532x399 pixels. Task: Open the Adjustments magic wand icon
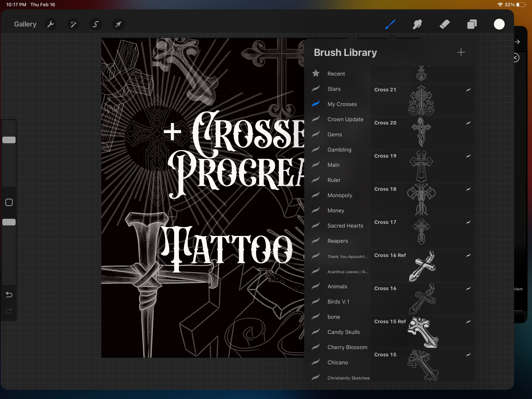pyautogui.click(x=73, y=24)
